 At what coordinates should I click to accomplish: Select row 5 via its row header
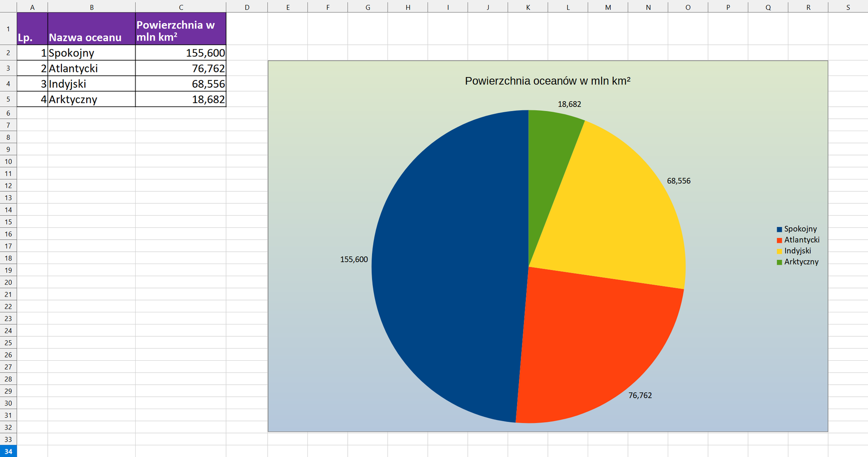(8, 99)
